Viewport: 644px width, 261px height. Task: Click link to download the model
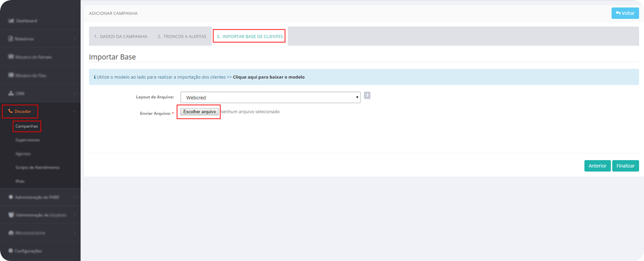(268, 77)
